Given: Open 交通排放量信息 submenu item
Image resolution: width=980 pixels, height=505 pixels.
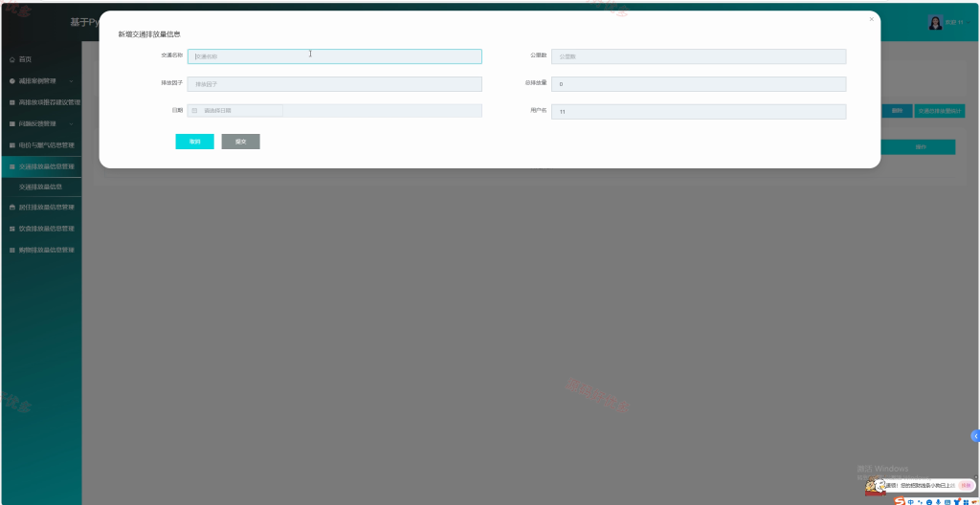Looking at the screenshot, I should [x=40, y=187].
